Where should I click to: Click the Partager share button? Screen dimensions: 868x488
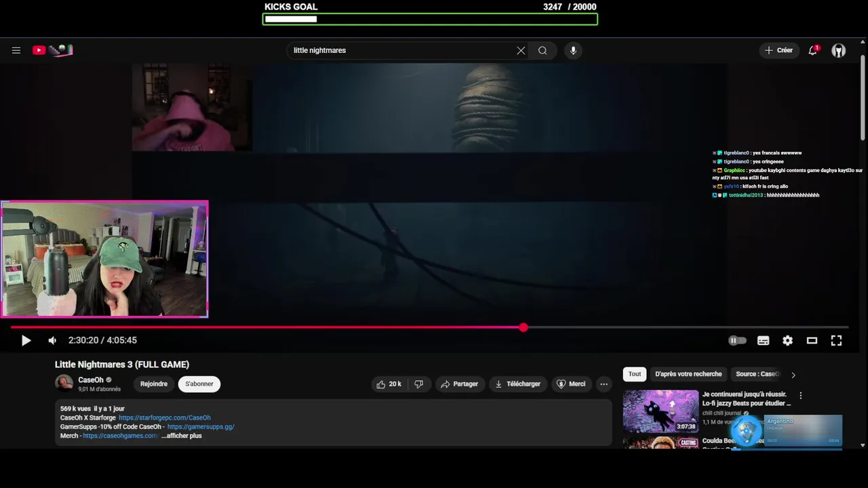tap(459, 384)
